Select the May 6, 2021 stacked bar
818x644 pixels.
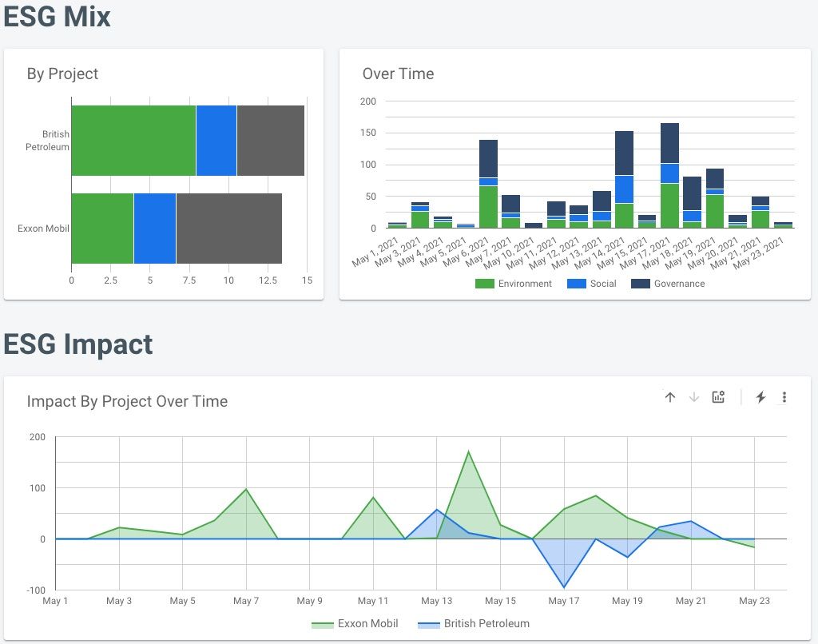point(488,184)
